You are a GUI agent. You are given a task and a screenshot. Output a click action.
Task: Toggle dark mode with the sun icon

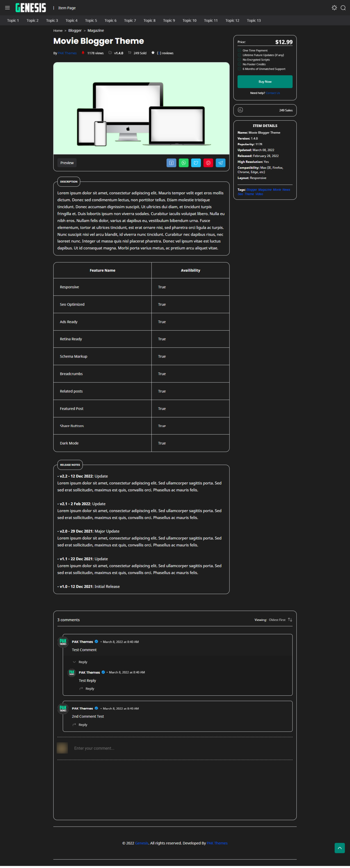click(334, 8)
